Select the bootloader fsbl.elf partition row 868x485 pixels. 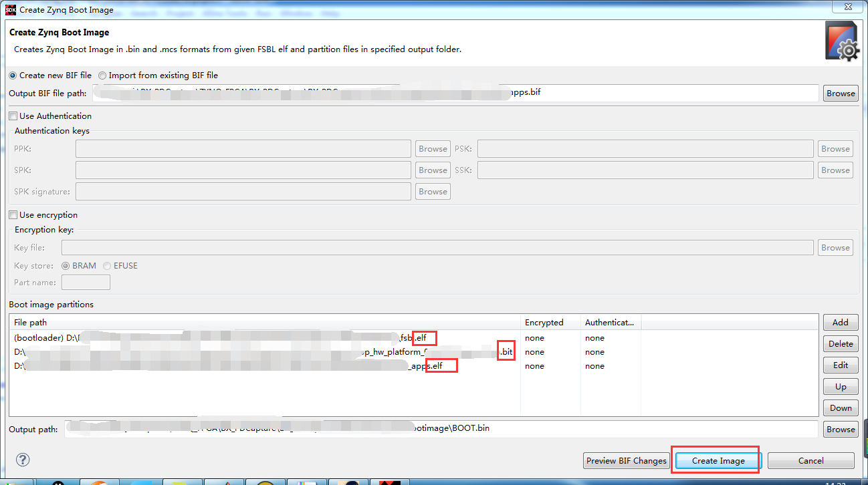coord(221,338)
